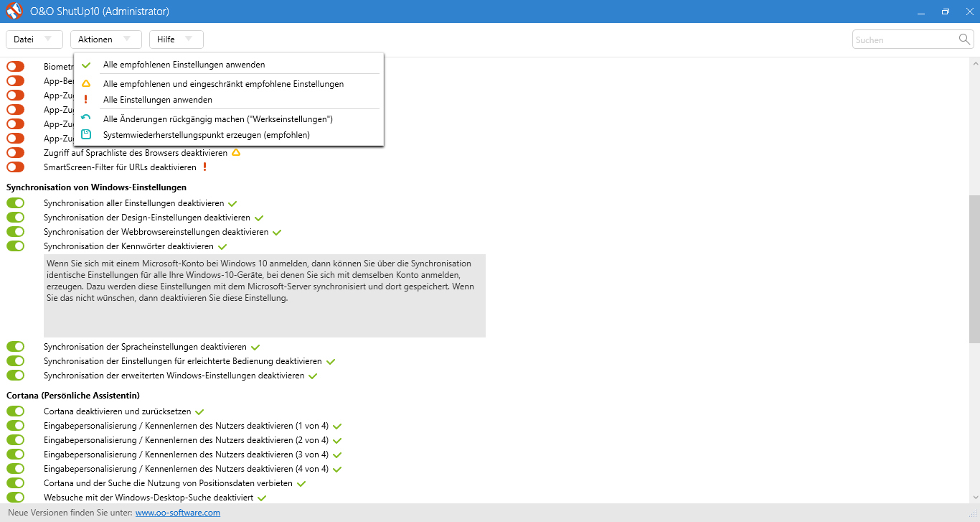Click status text Neue Versionen finden Sie unter
980x522 pixels.
(70, 513)
